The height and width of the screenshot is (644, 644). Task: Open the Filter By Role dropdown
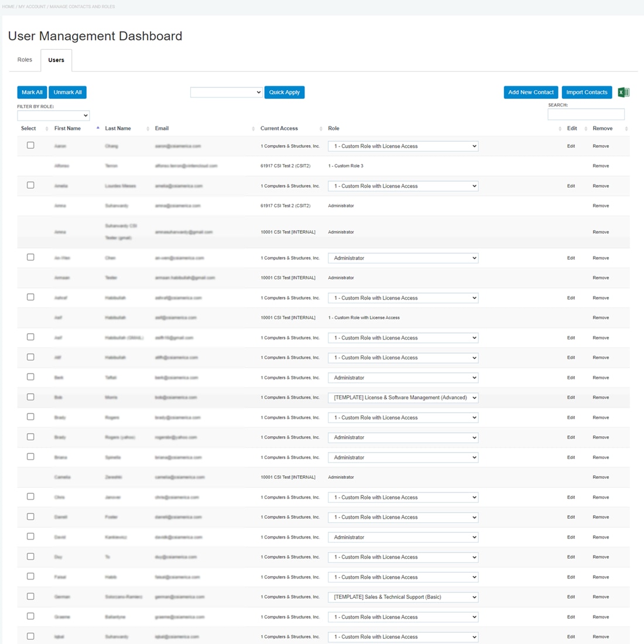tap(53, 115)
